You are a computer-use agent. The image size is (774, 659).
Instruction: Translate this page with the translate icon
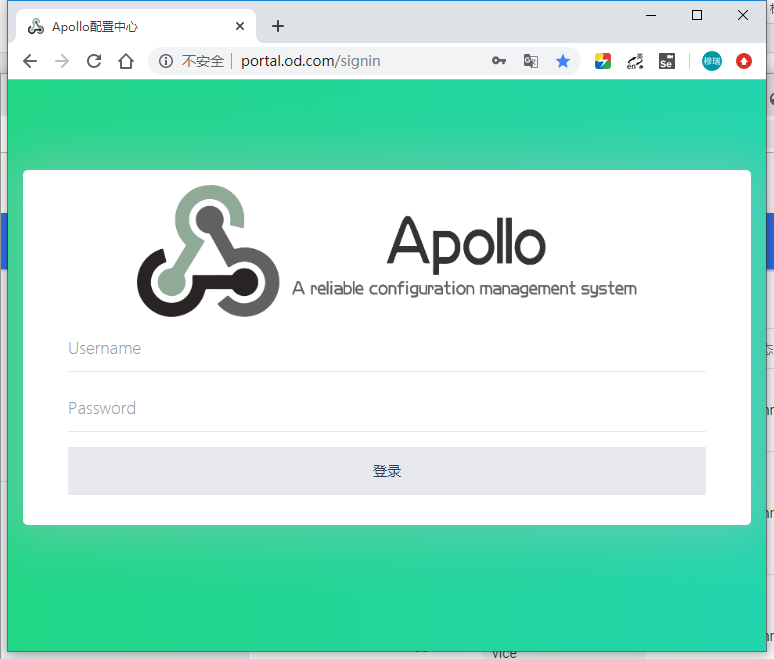click(x=531, y=61)
